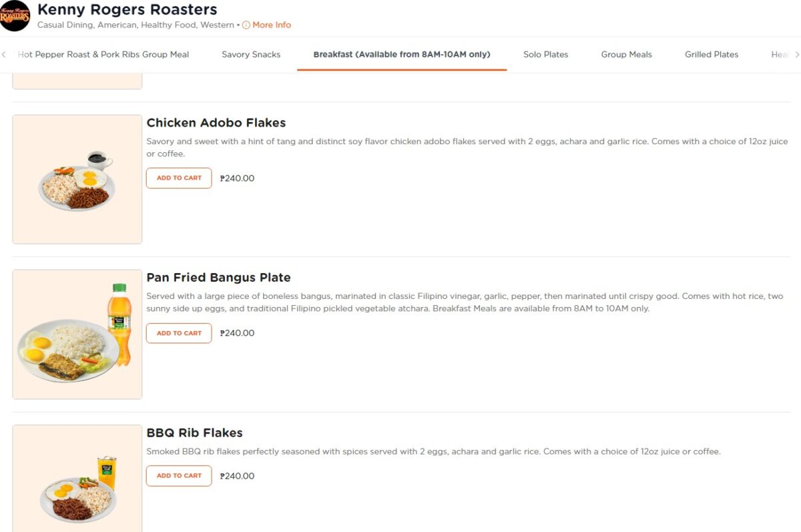
Task: Click the Chicken Adobo Flakes photo
Action: click(x=77, y=178)
